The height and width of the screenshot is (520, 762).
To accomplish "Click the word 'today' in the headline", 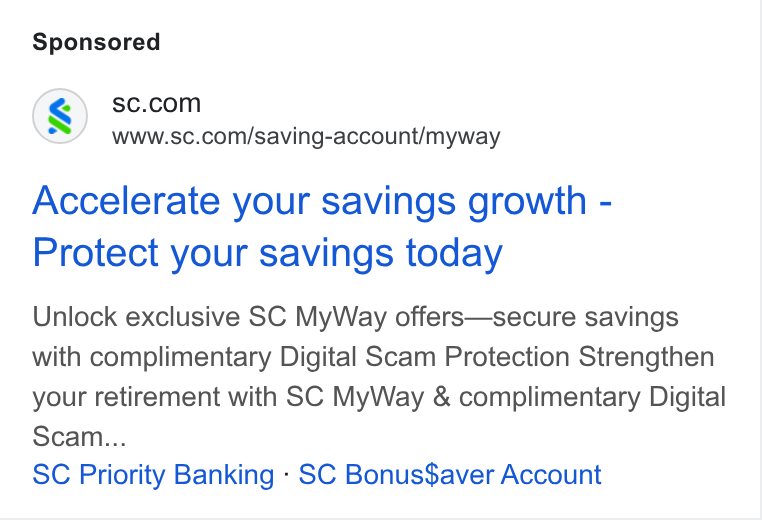I will [454, 253].
